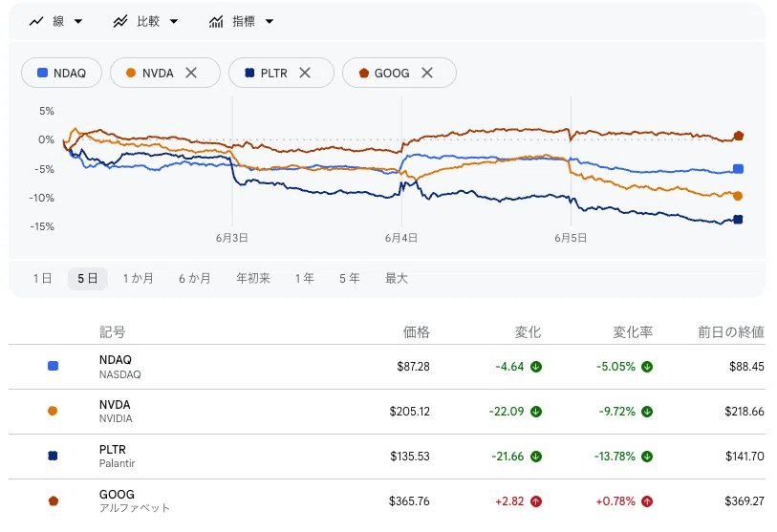The width and height of the screenshot is (777, 532).
Task: Open the 線 chart type dropdown
Action: [55, 21]
